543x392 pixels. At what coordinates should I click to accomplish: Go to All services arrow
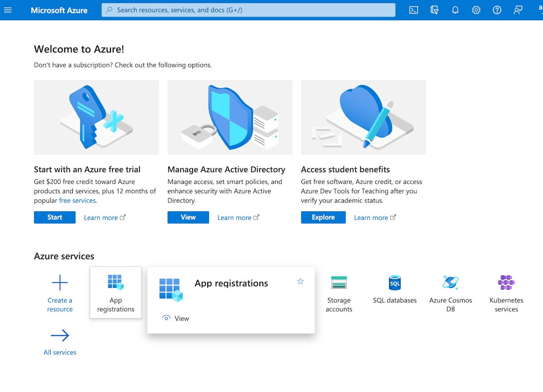coord(60,335)
